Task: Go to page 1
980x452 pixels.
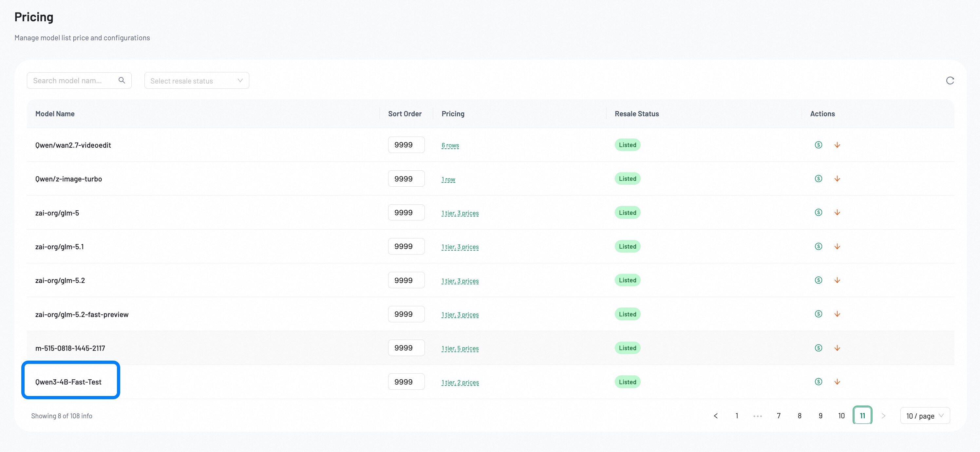Action: (x=737, y=415)
